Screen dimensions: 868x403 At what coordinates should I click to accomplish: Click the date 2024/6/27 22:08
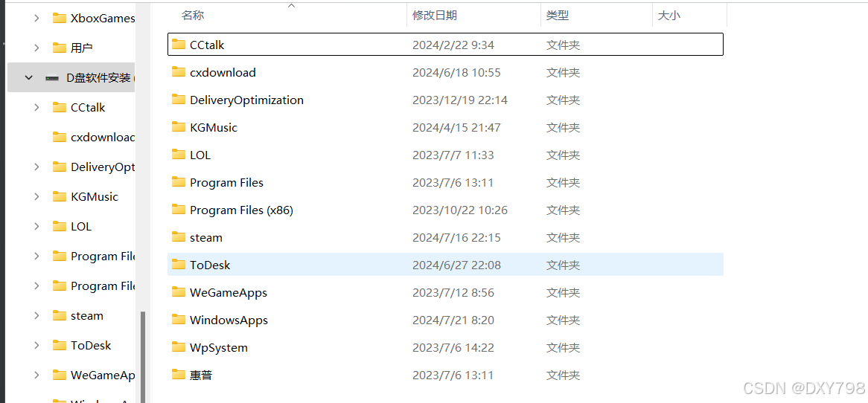[456, 265]
